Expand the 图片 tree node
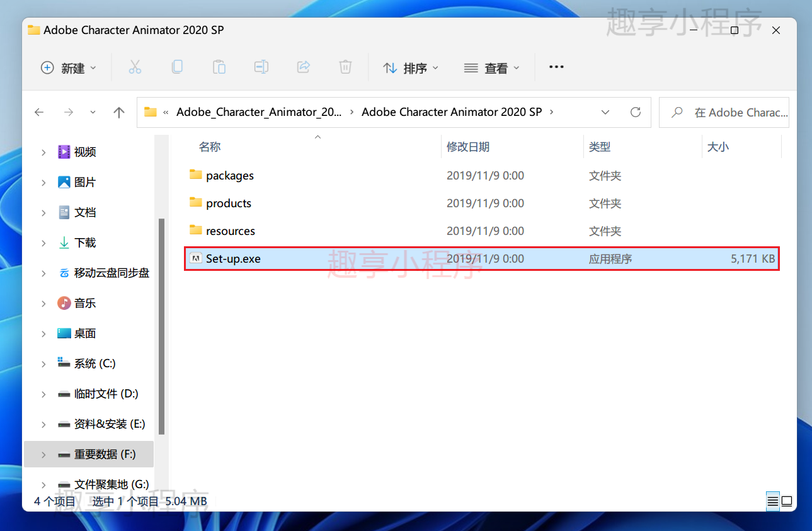Image resolution: width=812 pixels, height=531 pixels. tap(43, 182)
